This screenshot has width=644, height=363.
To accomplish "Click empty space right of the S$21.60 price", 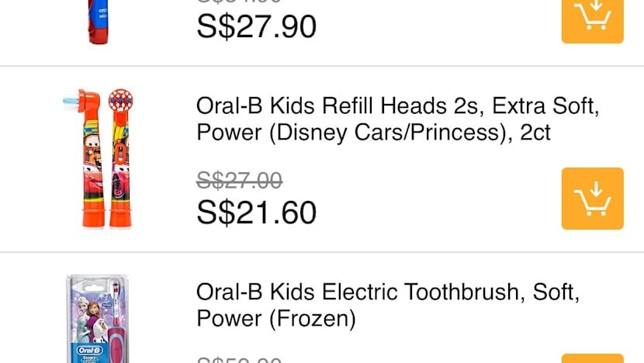I will [x=435, y=213].
